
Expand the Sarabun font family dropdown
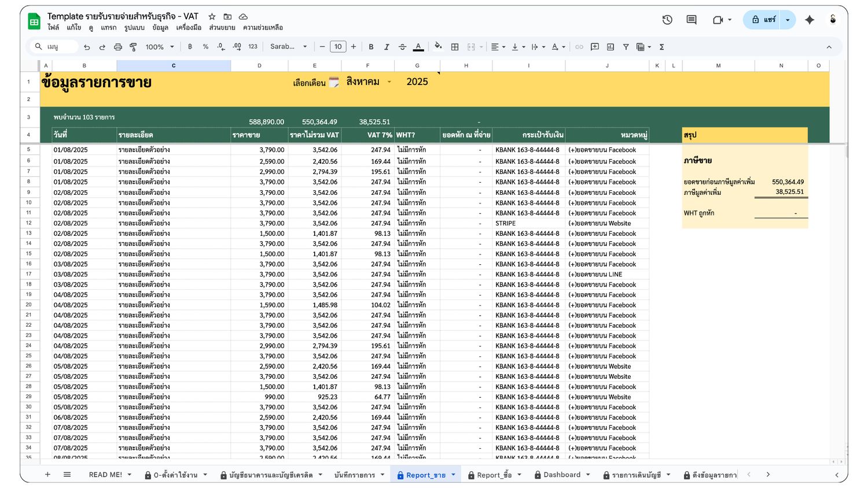[x=288, y=47]
